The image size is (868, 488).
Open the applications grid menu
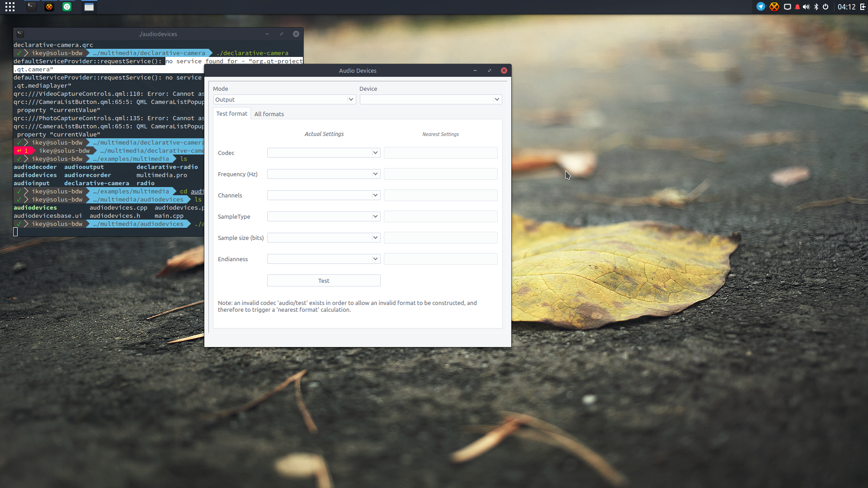(10, 7)
